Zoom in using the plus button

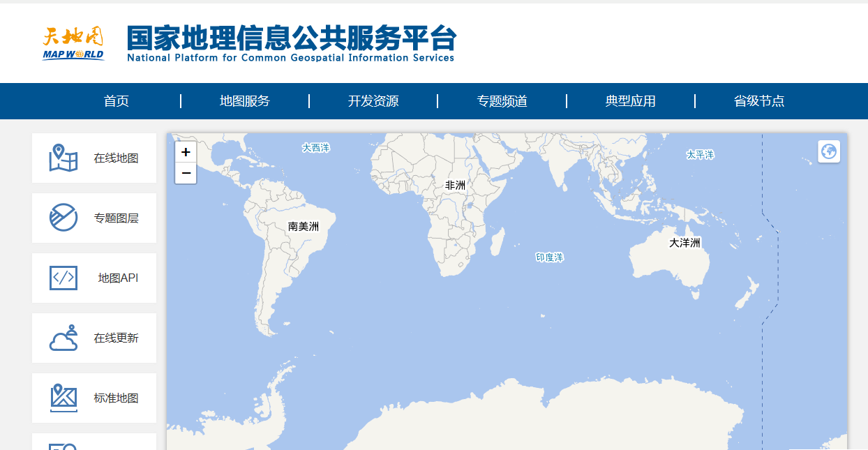click(185, 151)
